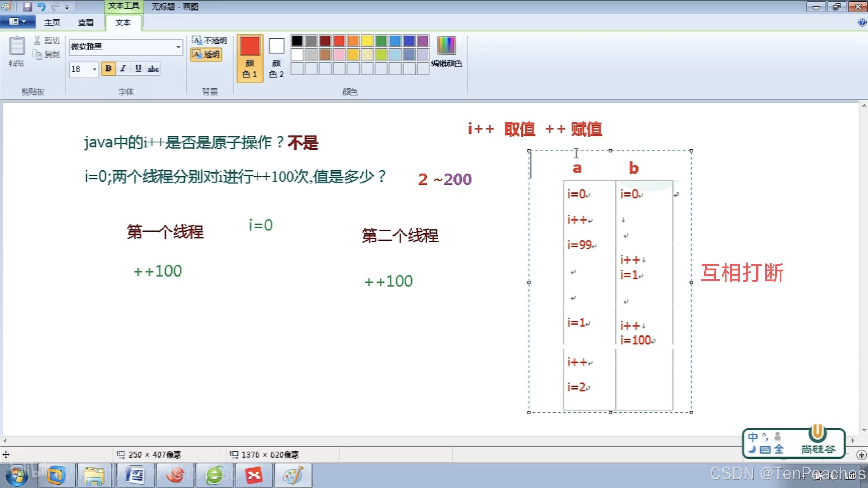Pick the green color swatch

pyautogui.click(x=381, y=41)
